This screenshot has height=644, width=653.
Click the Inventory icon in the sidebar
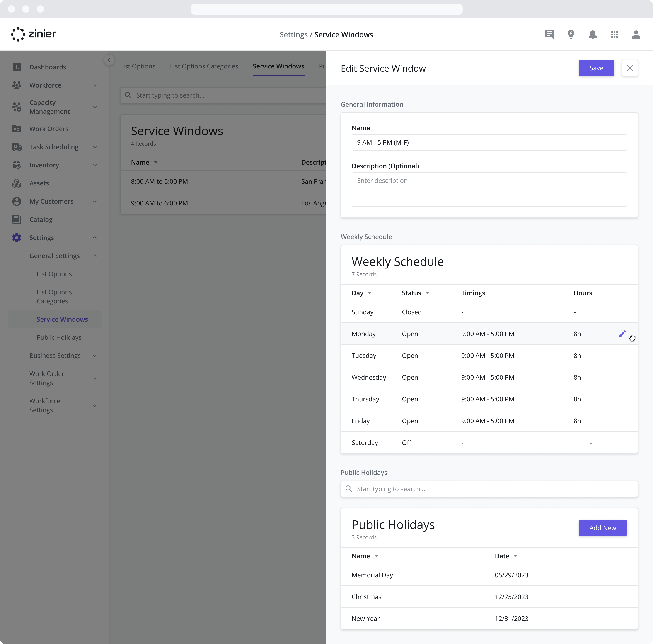pyautogui.click(x=17, y=165)
